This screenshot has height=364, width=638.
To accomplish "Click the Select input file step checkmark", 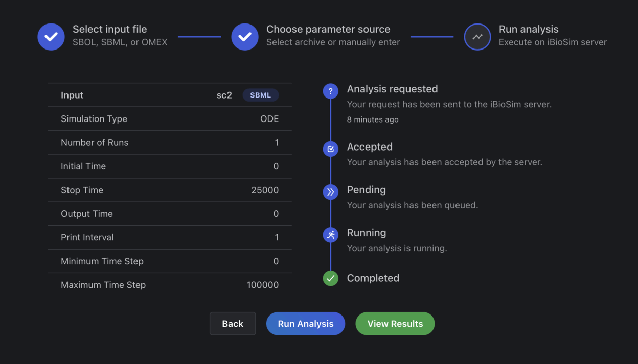I will (51, 37).
